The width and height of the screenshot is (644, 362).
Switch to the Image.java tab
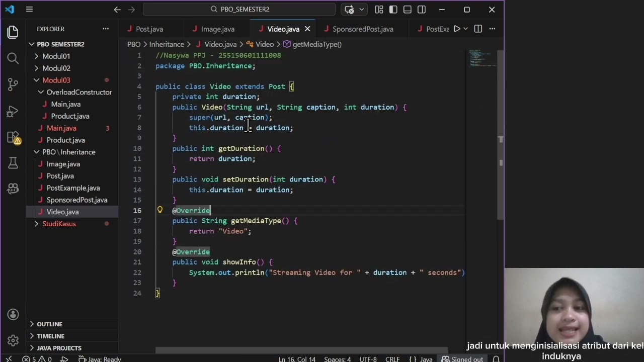pyautogui.click(x=217, y=29)
